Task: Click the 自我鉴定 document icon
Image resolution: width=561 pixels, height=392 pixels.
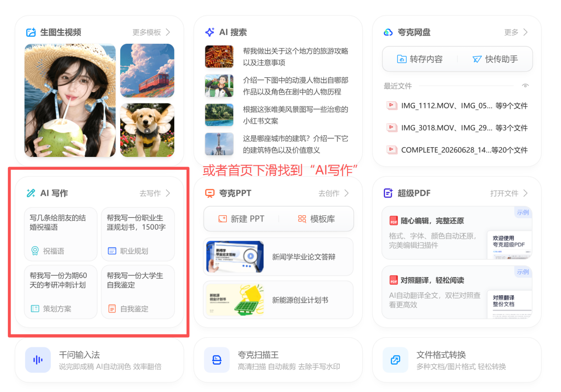Action: [112, 308]
